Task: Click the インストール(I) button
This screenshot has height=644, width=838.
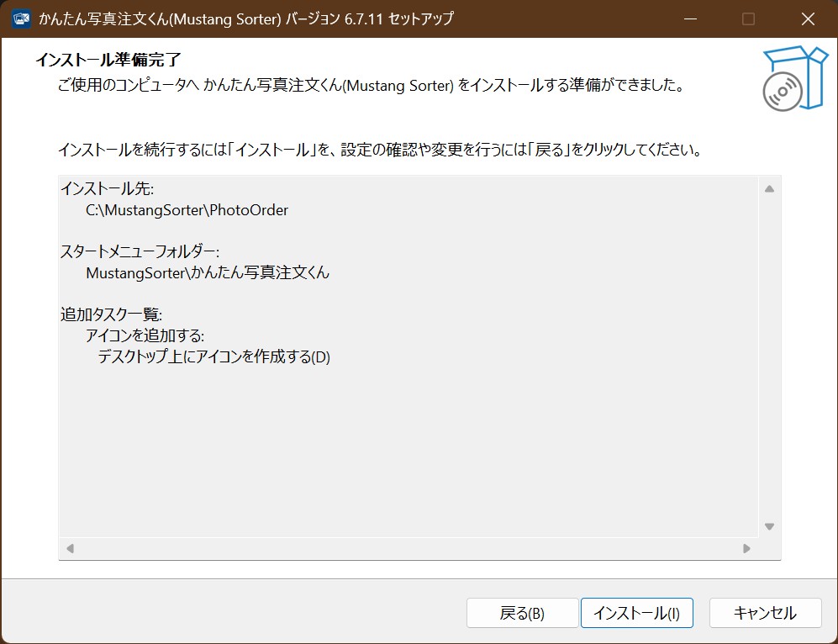Action: 636,612
